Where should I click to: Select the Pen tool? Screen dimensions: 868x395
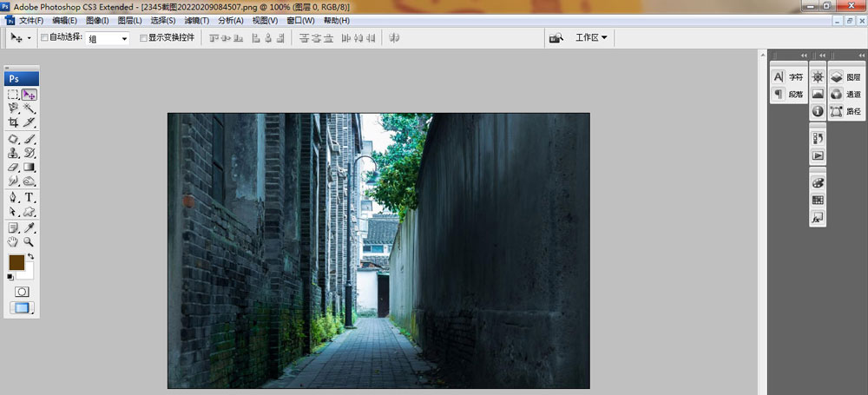click(14, 198)
